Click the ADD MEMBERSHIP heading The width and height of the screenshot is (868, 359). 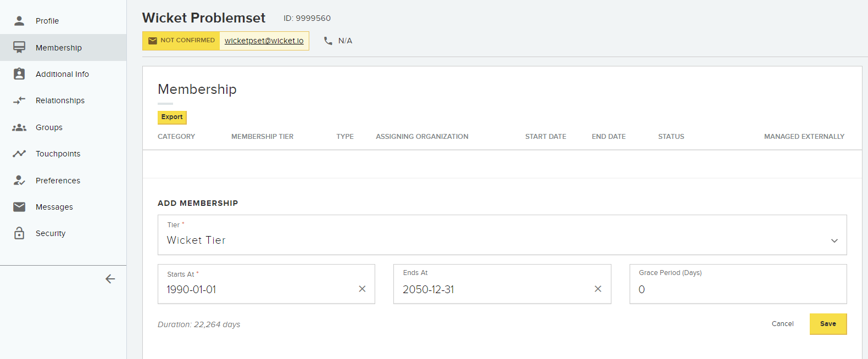point(198,203)
